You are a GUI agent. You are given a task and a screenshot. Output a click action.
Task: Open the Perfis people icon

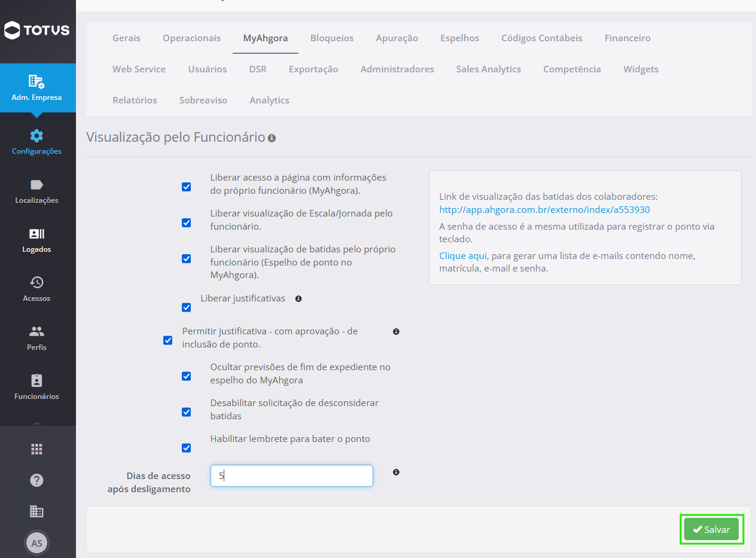tap(37, 331)
